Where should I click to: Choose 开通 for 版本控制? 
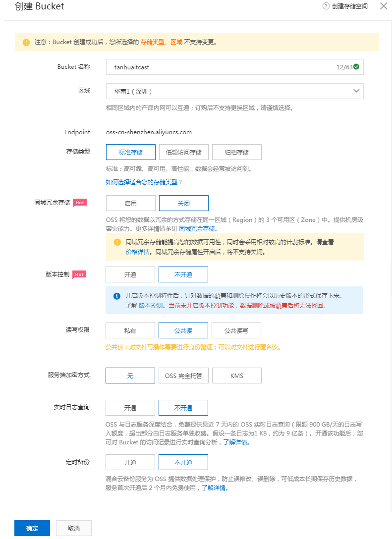click(x=130, y=274)
